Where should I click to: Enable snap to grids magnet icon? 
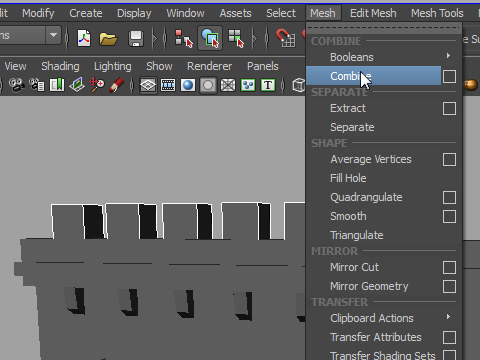285,38
